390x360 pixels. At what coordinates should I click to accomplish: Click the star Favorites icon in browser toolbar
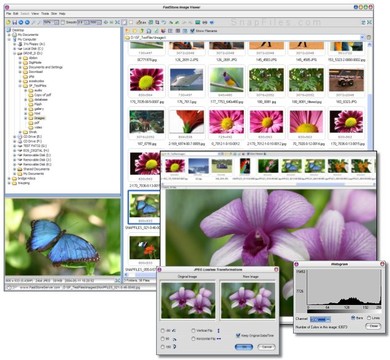click(134, 31)
